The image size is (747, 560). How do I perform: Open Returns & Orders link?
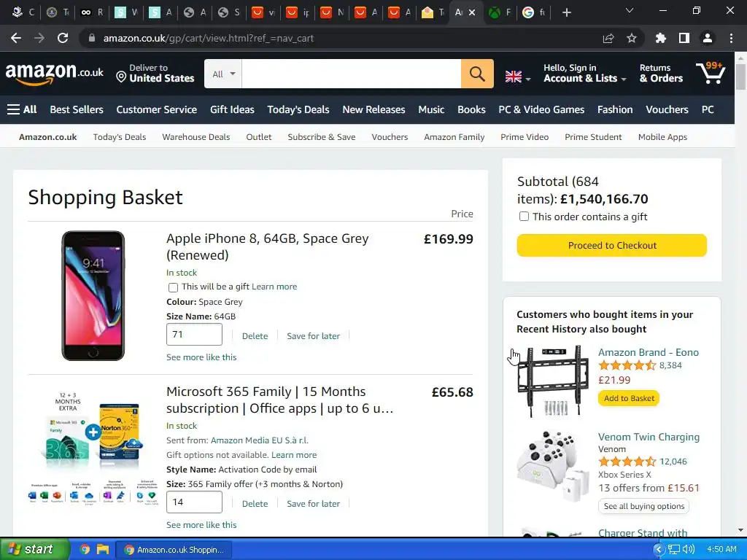(x=661, y=74)
